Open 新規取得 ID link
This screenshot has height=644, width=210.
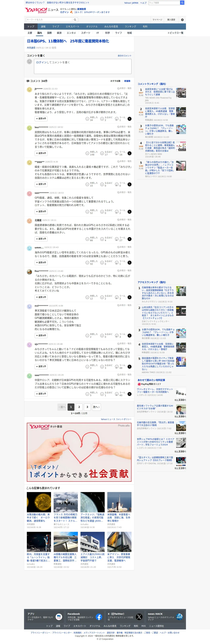[x=81, y=9]
